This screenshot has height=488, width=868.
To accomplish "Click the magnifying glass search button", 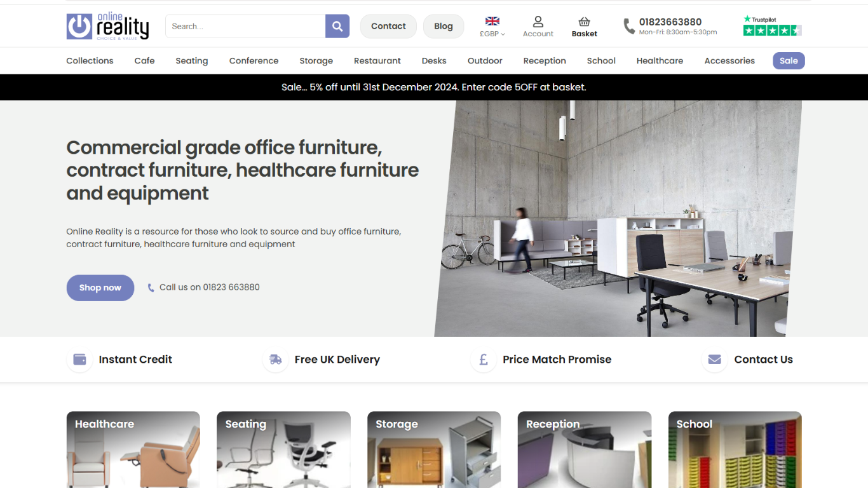I will tap(337, 26).
